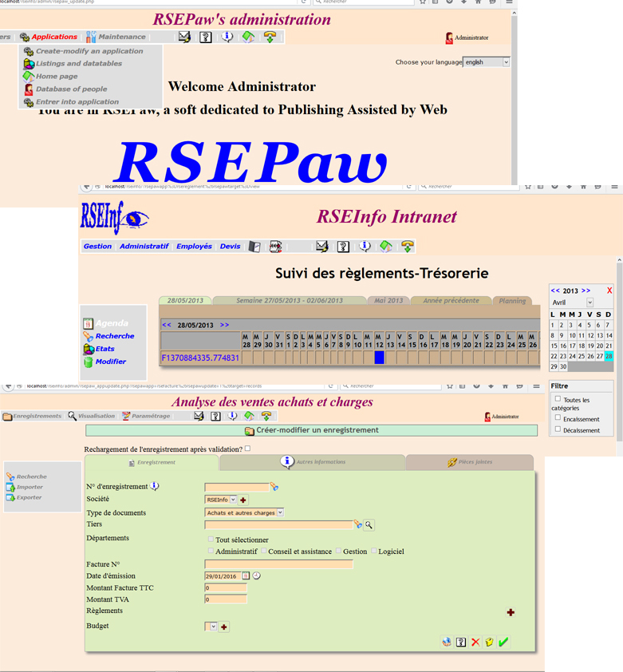Select day 28 highlighted in mini calendar
The image size is (623, 672).
click(x=609, y=356)
